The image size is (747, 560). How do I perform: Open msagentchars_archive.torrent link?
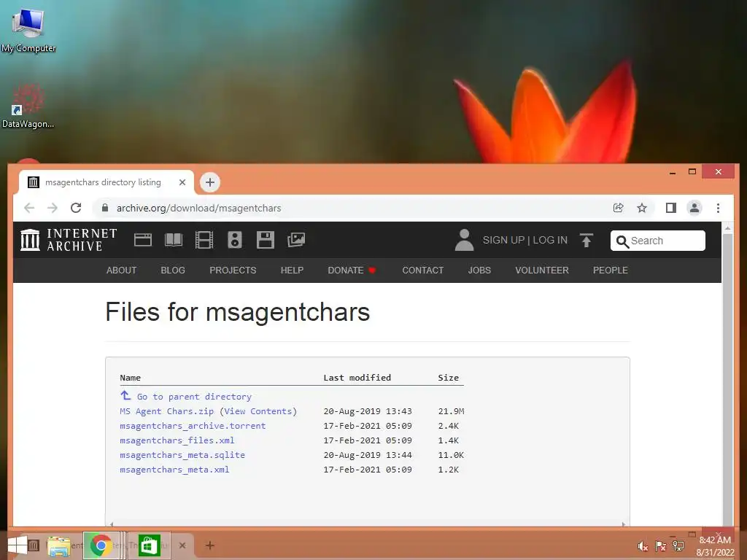[193, 426]
